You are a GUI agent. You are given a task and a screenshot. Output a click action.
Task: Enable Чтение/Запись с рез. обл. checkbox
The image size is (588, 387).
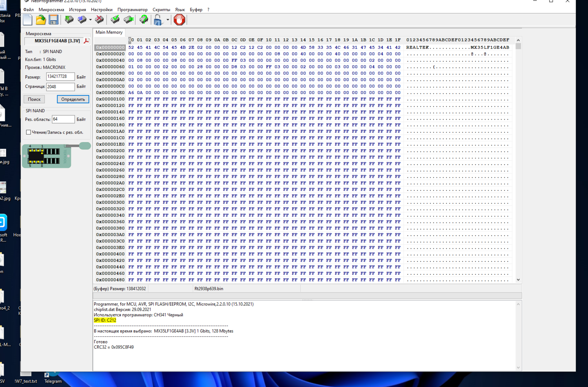(29, 132)
